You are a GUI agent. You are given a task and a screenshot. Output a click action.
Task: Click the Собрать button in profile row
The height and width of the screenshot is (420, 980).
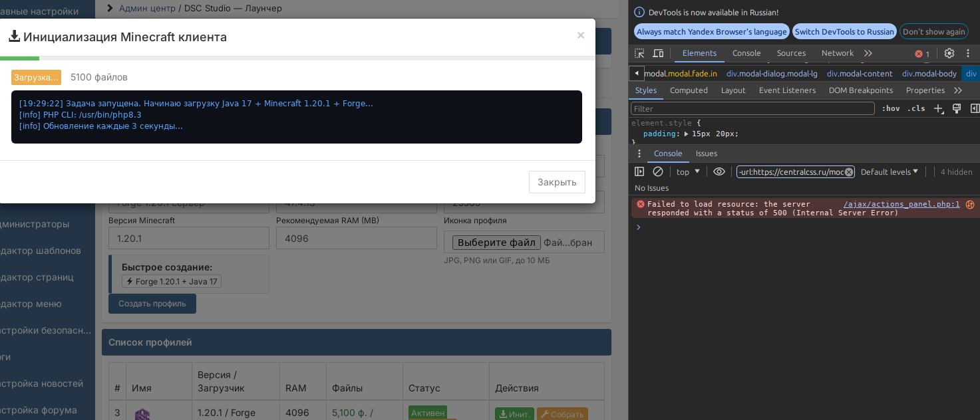tap(562, 414)
